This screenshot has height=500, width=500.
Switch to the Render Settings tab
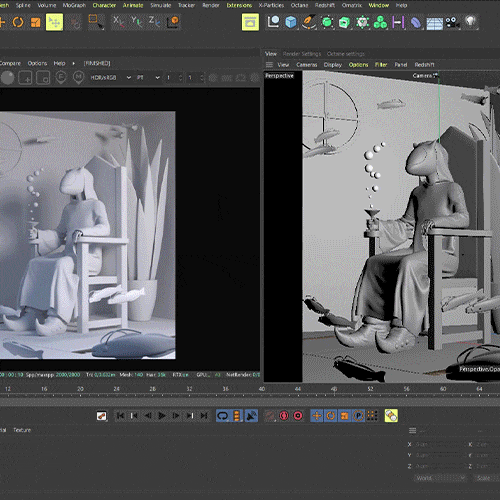(x=302, y=54)
